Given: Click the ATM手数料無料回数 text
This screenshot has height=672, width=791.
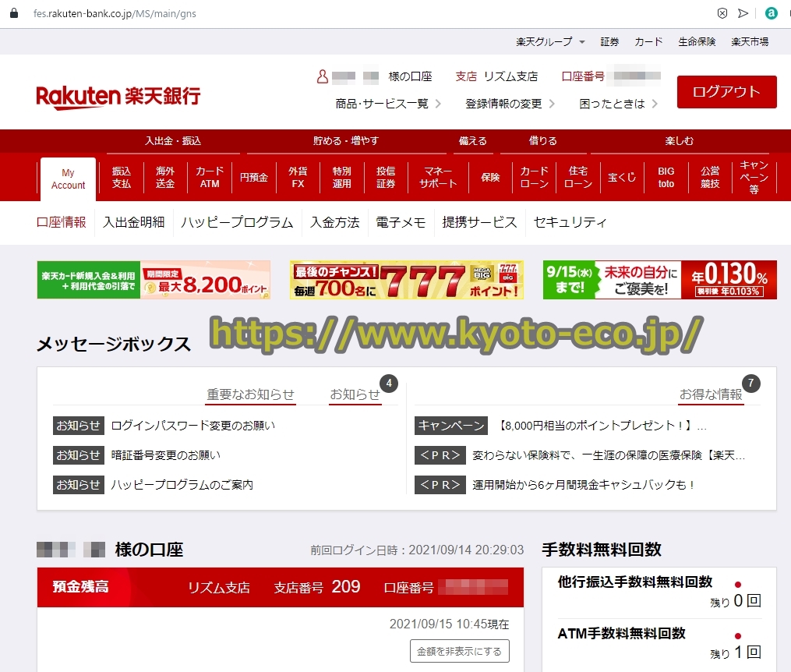Looking at the screenshot, I should click(x=622, y=633).
